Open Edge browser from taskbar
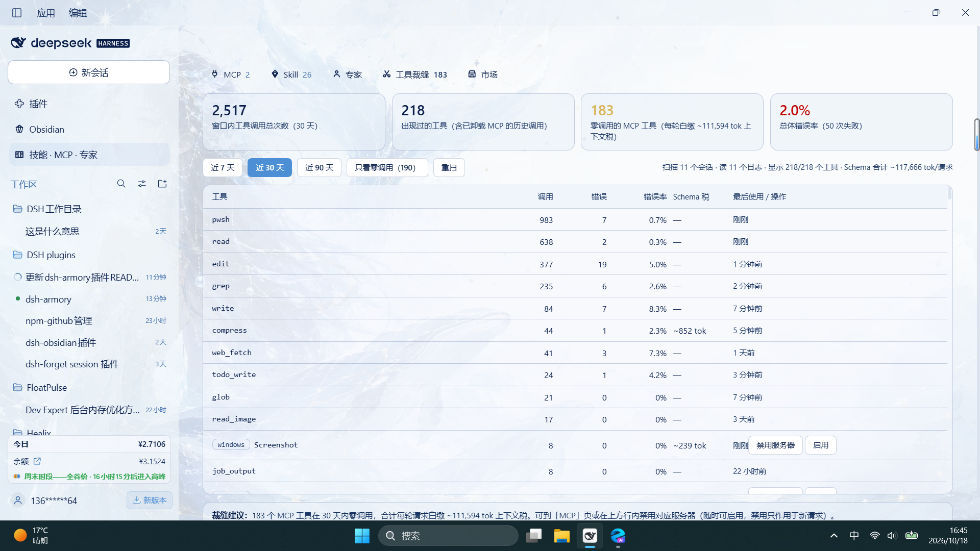 618,536
